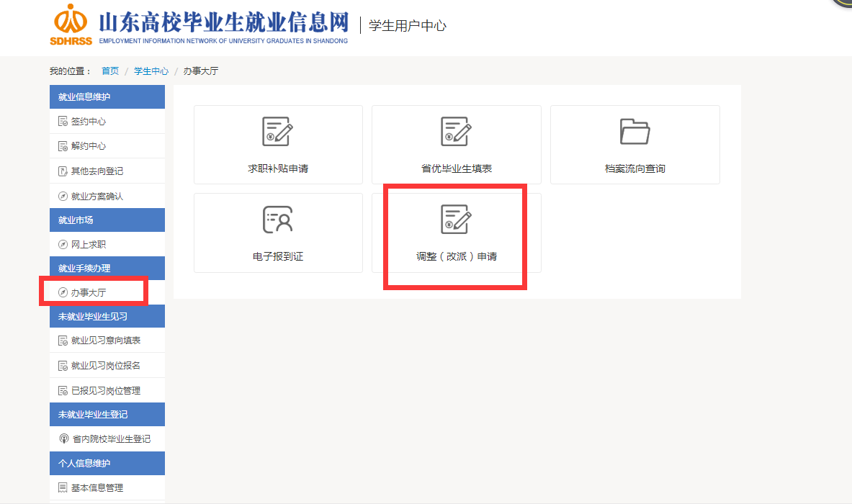Click the 学生中心 breadcrumb link

pyautogui.click(x=151, y=71)
